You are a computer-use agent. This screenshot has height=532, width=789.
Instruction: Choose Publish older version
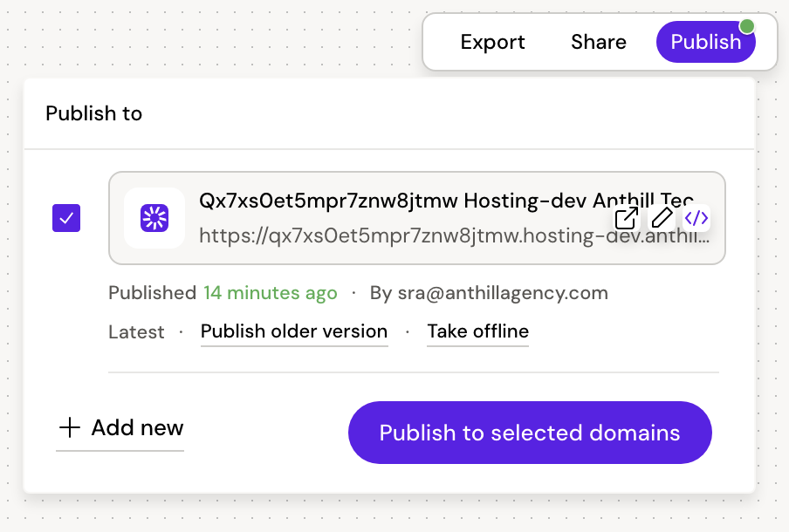point(294,331)
